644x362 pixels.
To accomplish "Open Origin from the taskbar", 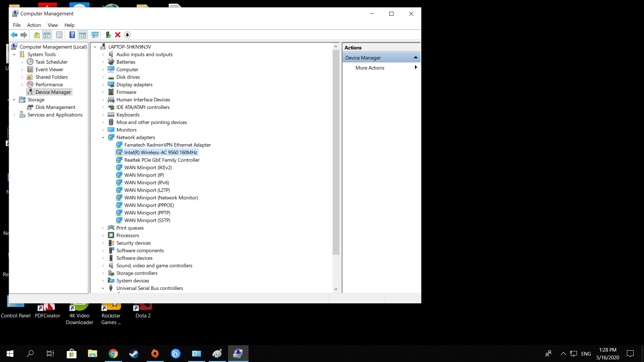I will coord(155,354).
